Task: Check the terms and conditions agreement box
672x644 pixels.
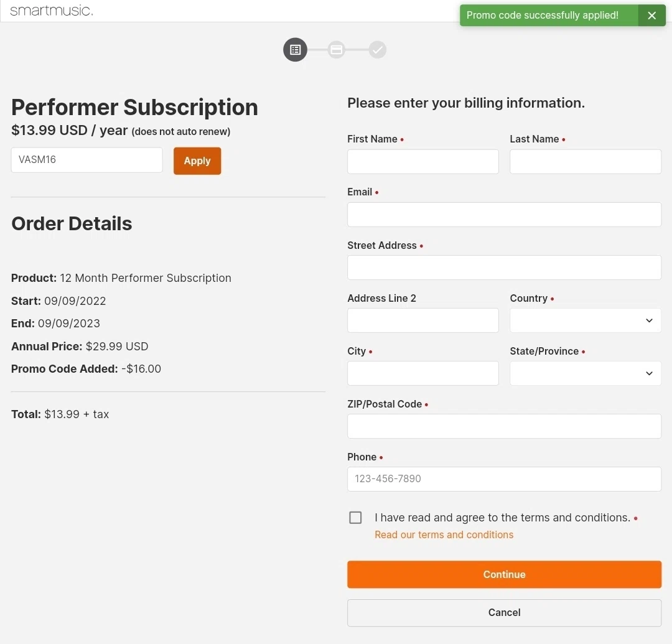Action: click(355, 518)
